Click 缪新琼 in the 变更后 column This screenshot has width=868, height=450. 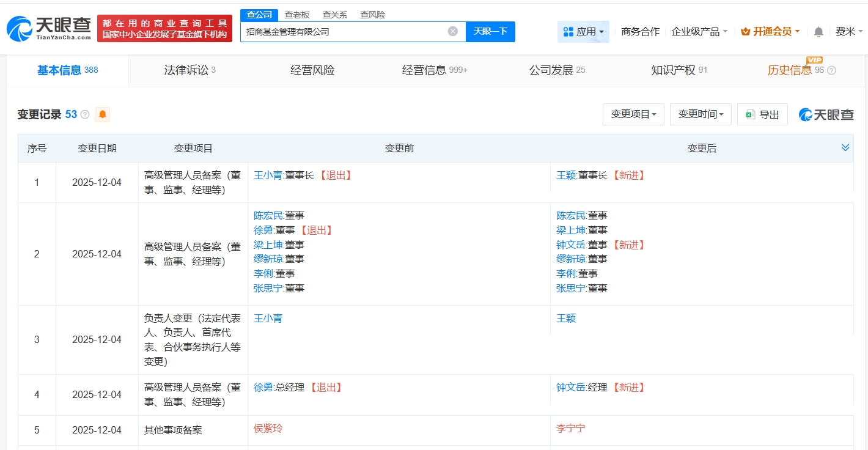pyautogui.click(x=571, y=259)
